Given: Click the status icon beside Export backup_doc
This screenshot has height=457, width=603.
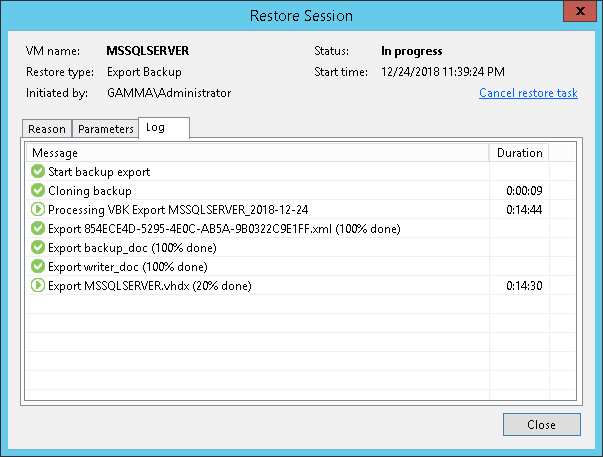Looking at the screenshot, I should pyautogui.click(x=38, y=248).
